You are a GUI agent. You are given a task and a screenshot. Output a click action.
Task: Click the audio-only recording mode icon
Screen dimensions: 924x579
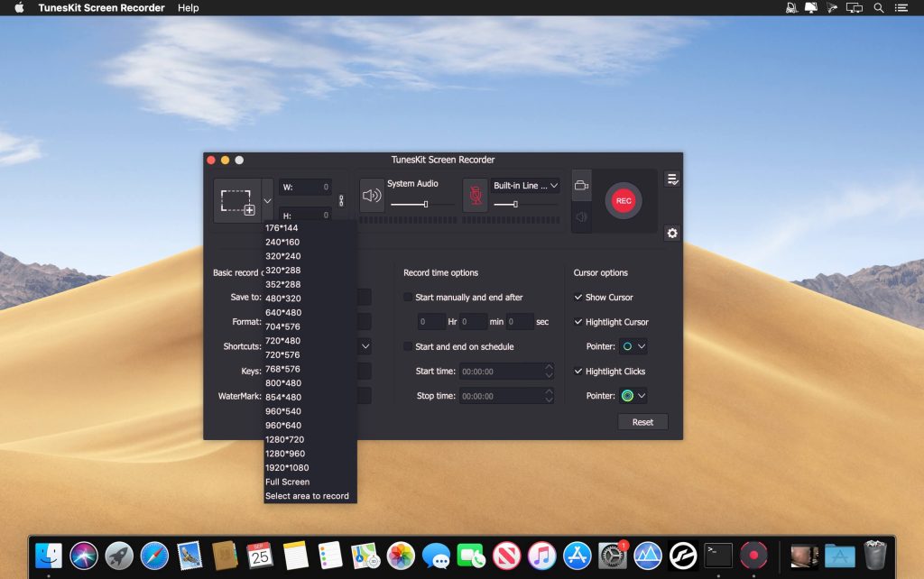coord(580,216)
